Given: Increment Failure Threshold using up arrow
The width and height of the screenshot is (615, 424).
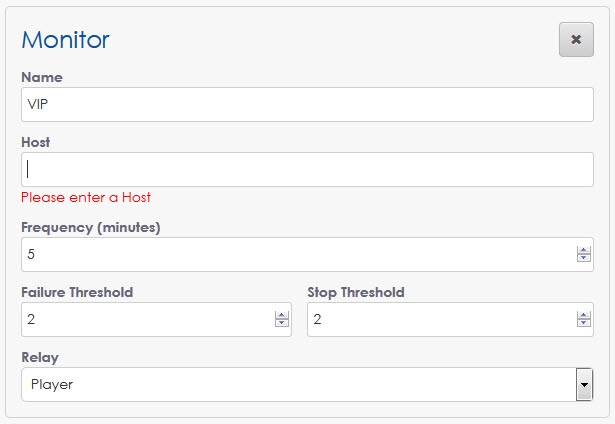Looking at the screenshot, I should [281, 316].
